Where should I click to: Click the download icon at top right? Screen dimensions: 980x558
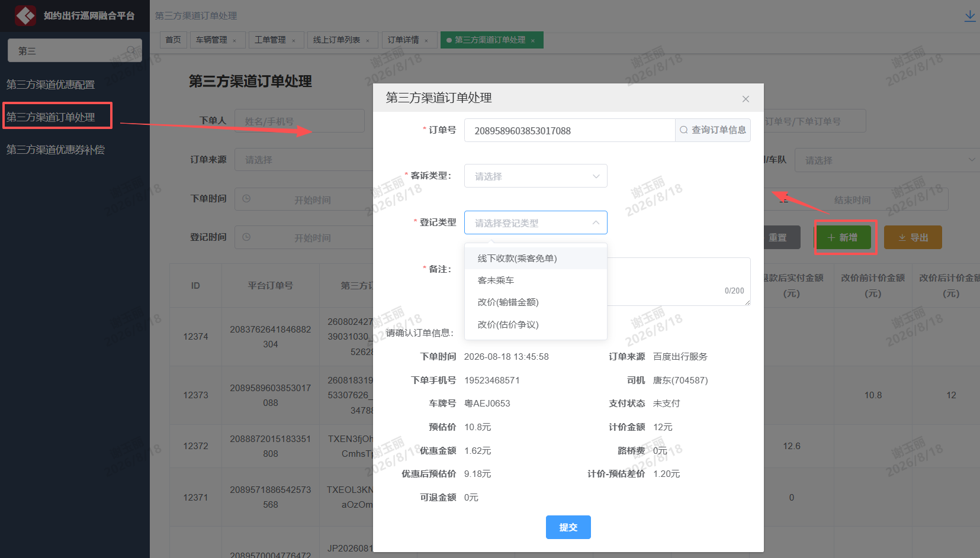pos(970,16)
